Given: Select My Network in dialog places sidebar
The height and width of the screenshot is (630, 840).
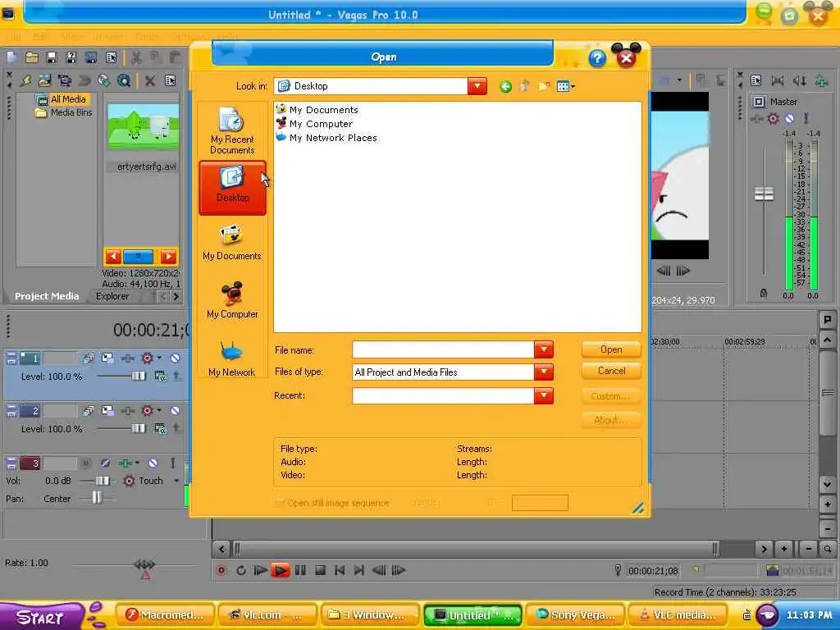Looking at the screenshot, I should 232,358.
